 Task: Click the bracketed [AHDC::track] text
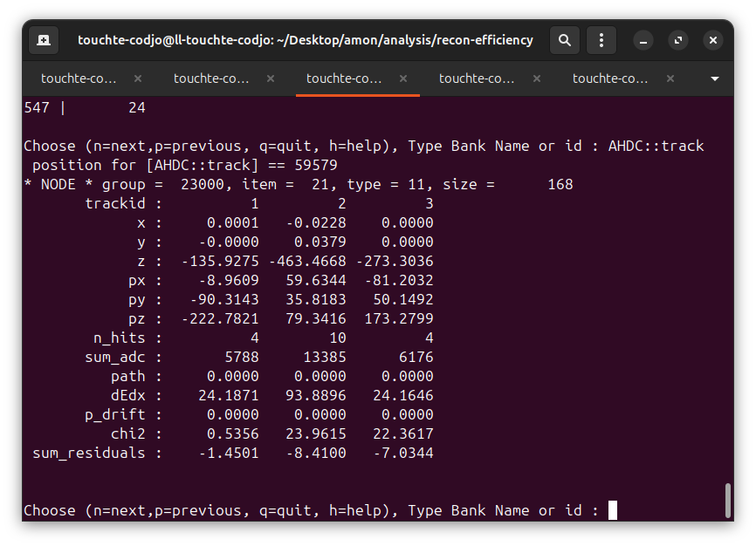coord(203,166)
